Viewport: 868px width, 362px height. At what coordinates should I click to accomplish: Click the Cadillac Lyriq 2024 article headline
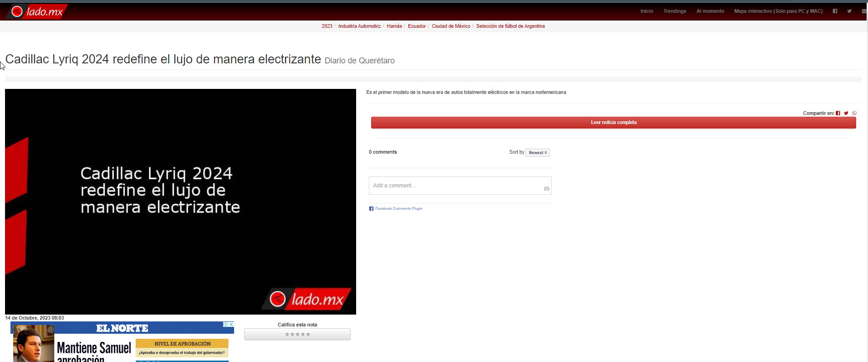[163, 59]
